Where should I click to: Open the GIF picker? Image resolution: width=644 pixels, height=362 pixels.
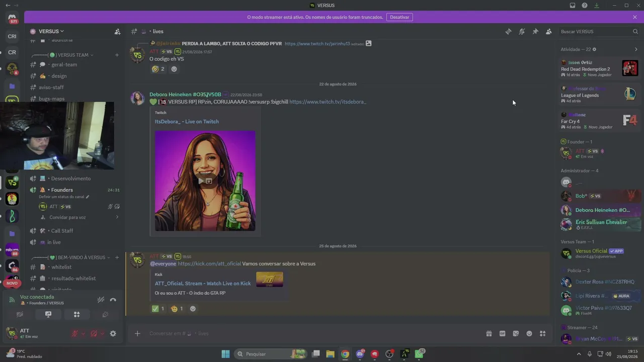(x=502, y=333)
